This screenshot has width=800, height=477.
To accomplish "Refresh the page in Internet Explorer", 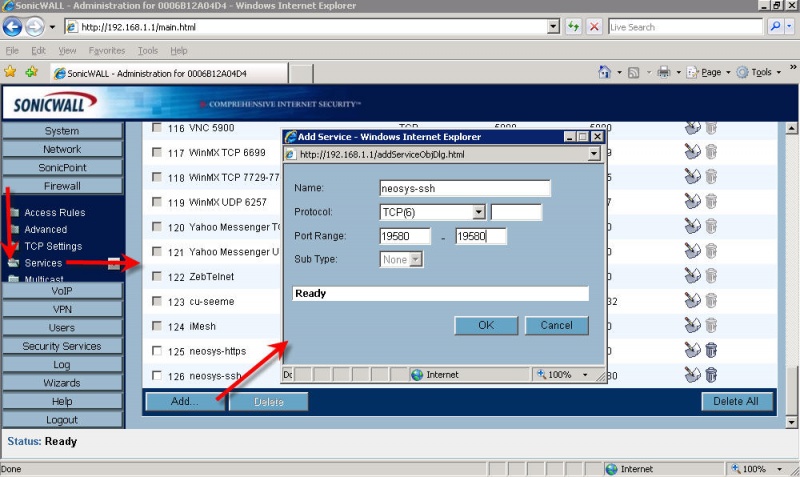I will tap(573, 27).
